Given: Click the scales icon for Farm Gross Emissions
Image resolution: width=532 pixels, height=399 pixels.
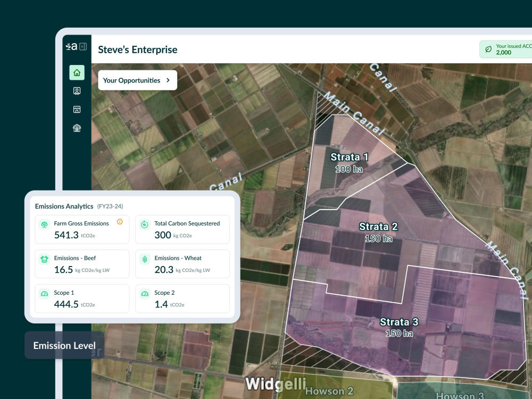Looking at the screenshot, I should [45, 225].
